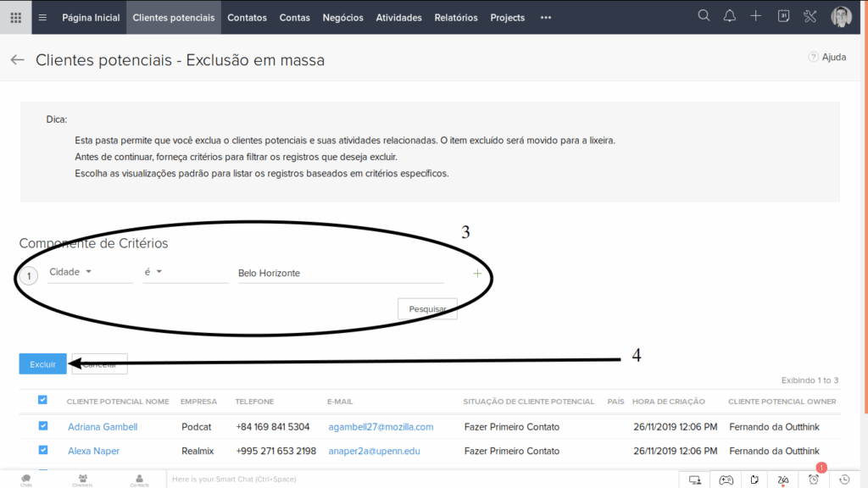Uncheck the Adriana Gambell row checkbox

[42, 425]
